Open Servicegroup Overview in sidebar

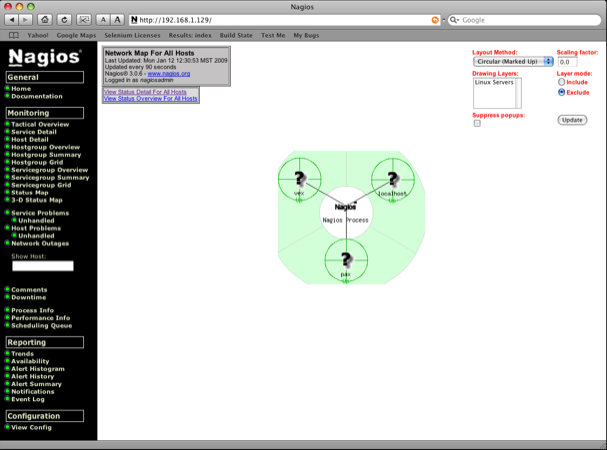pos(50,170)
